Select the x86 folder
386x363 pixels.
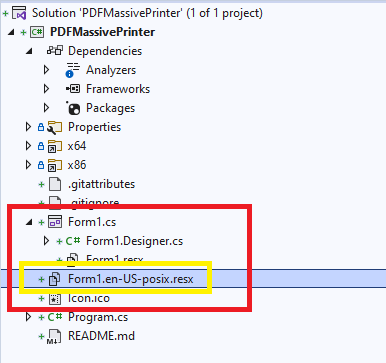click(x=77, y=165)
